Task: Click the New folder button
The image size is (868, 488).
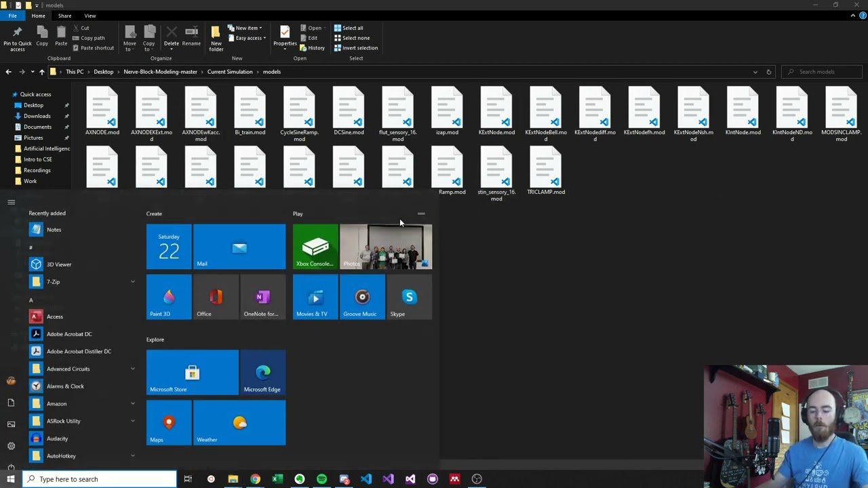Action: click(x=216, y=39)
